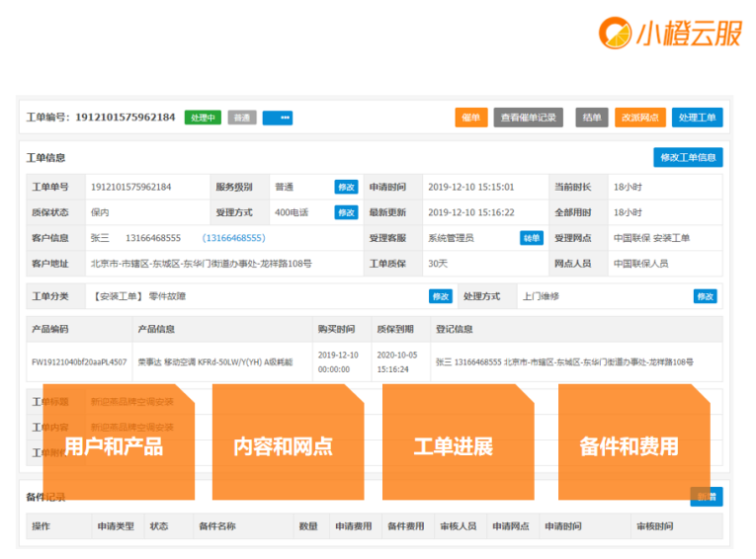
Task: Click 网点人员 value 中国联保人员
Action: pos(640,264)
